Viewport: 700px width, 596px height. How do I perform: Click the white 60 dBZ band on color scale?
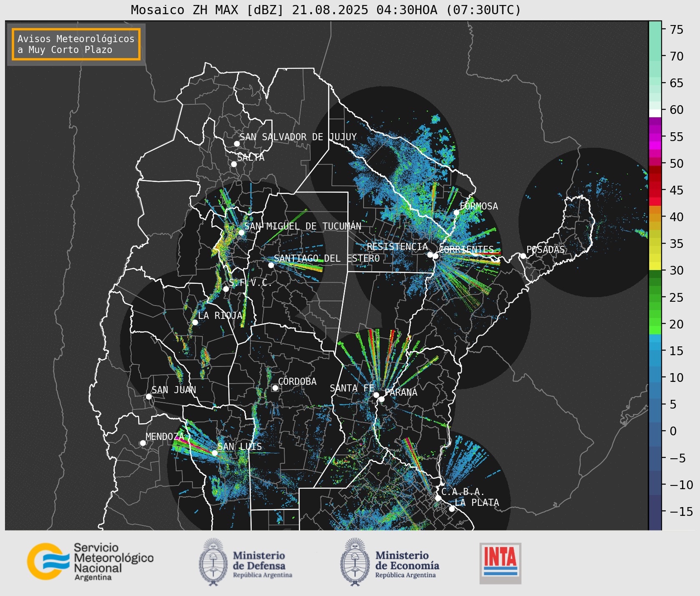tap(655, 113)
